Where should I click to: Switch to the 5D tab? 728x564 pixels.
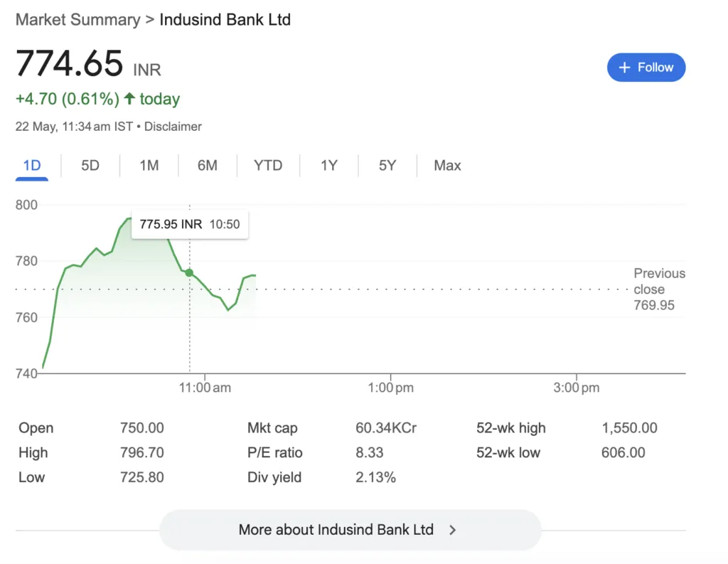(x=90, y=166)
